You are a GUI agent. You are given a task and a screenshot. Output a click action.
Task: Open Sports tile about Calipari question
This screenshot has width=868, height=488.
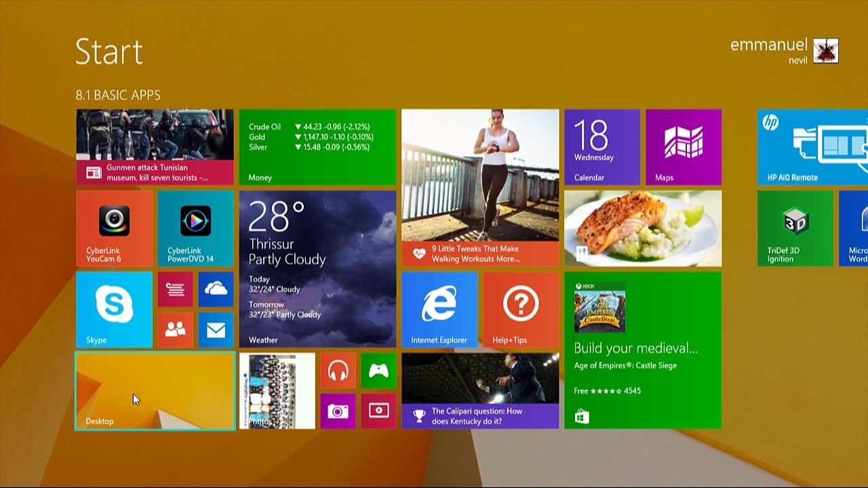point(480,391)
